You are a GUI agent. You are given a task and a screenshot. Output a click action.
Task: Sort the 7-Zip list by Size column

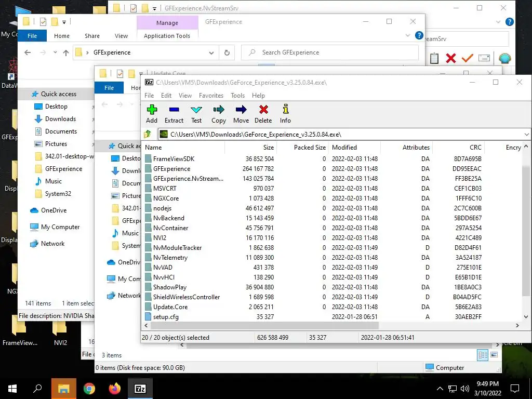pyautogui.click(x=251, y=147)
